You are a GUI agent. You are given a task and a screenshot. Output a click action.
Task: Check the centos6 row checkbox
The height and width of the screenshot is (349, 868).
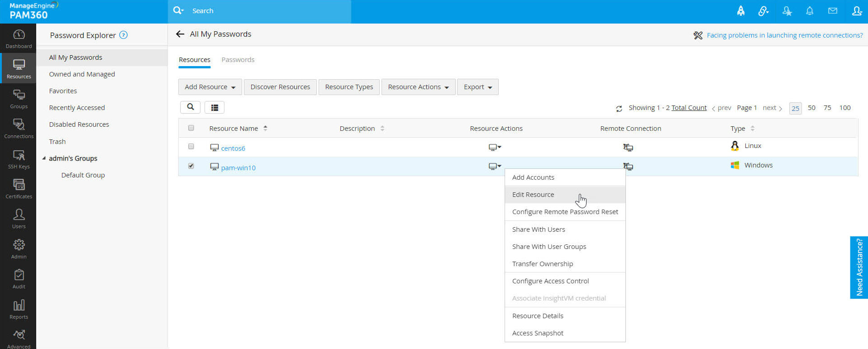191,147
